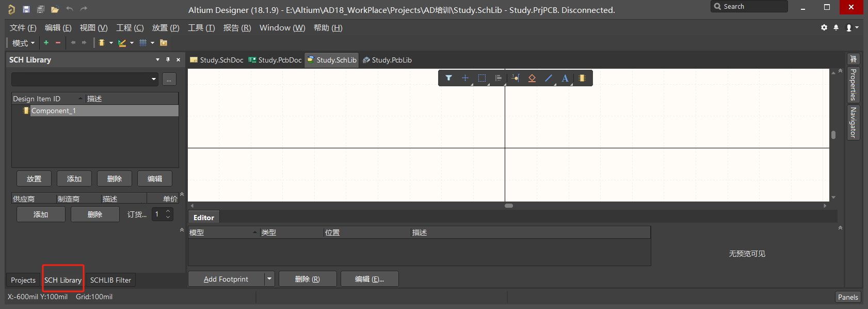Place a text string with the A tool
868x309 pixels.
tap(565, 78)
